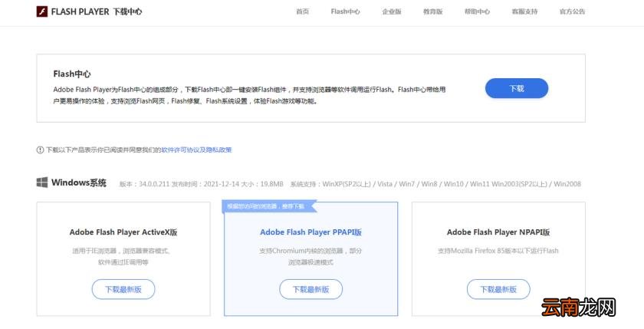Open 官方公告 in the navigation
644x329 pixels.
point(572,12)
